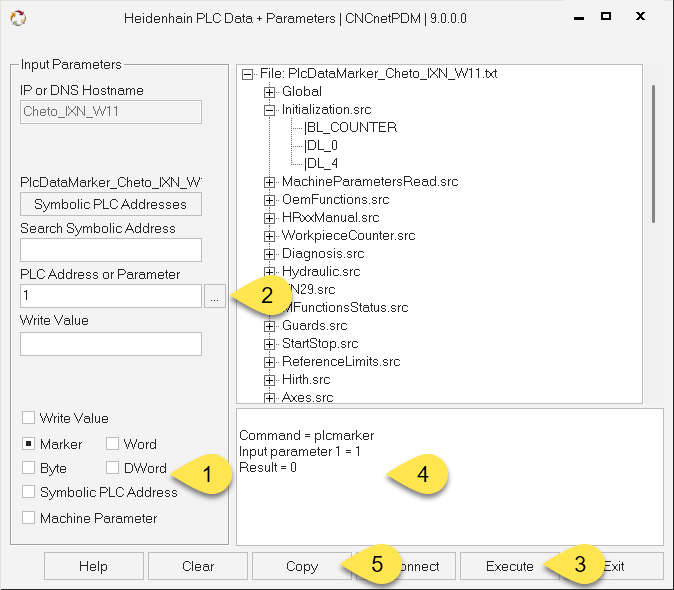Click the IP or DNS Hostname field
Screen dimensions: 674x590
[111, 112]
